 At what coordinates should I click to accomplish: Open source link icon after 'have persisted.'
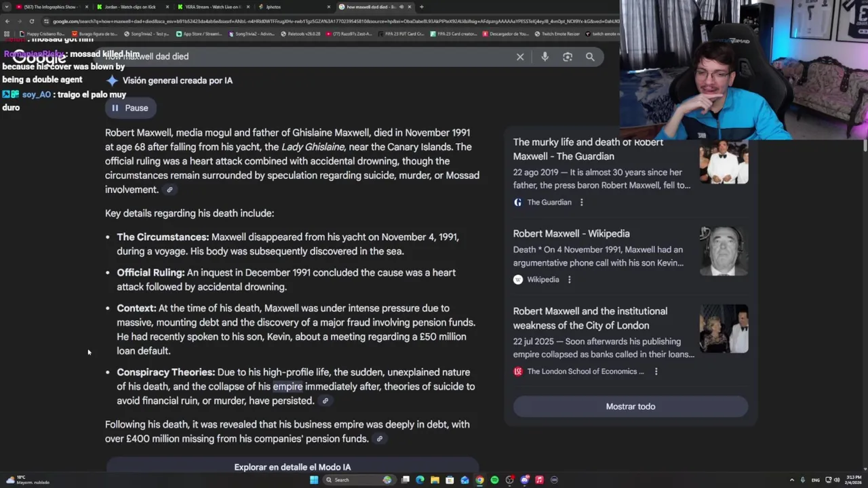coord(325,401)
